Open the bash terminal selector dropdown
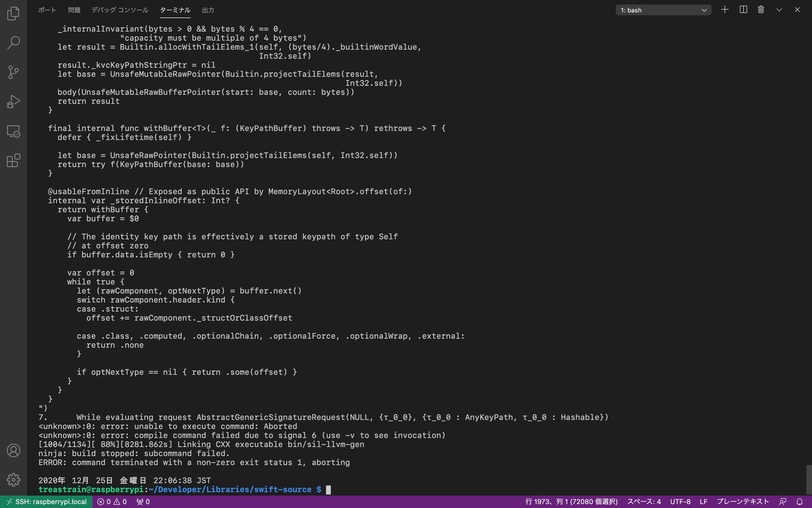 tap(663, 10)
